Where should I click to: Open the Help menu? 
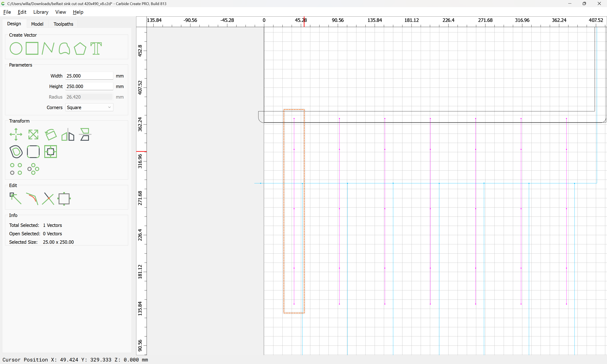pyautogui.click(x=78, y=12)
